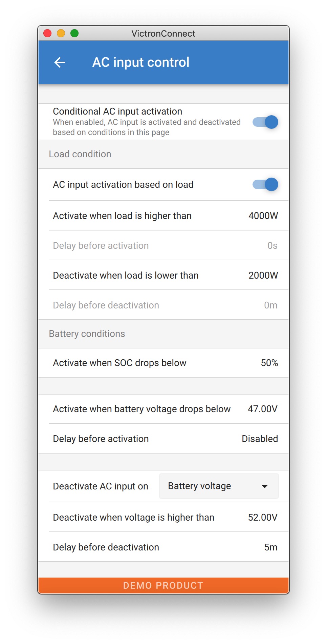327x644 pixels.
Task: Edit the 47.00V battery voltage threshold
Action: 262,409
